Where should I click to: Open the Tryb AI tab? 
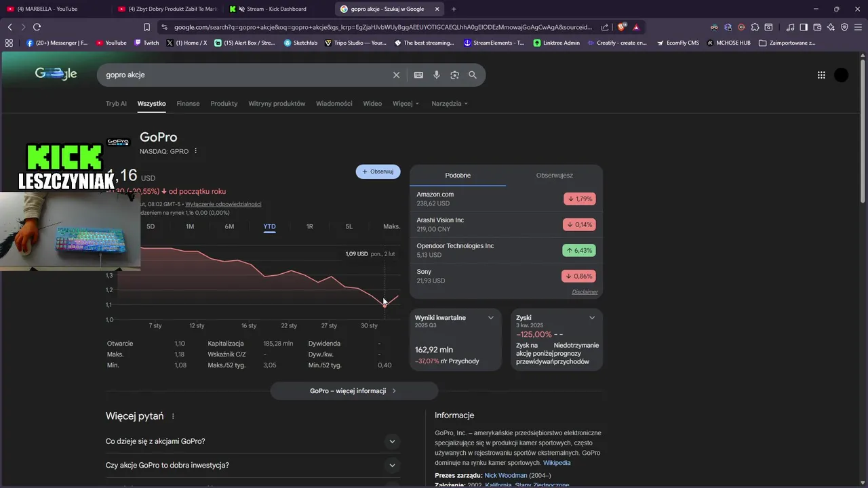116,104
